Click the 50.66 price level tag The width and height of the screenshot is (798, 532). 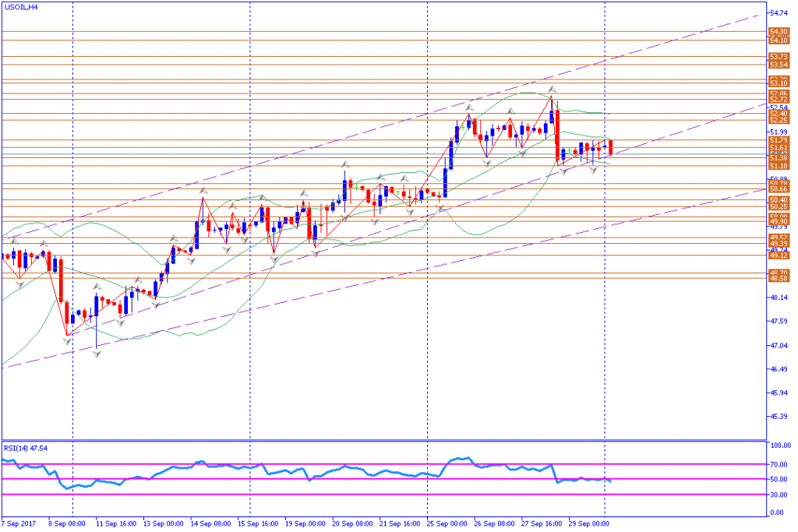click(779, 189)
